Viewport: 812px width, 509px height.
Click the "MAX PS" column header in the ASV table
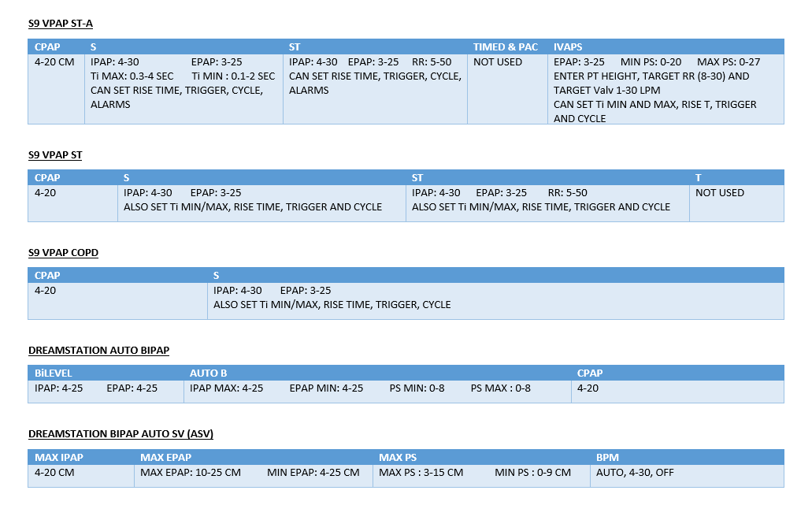[398, 458]
